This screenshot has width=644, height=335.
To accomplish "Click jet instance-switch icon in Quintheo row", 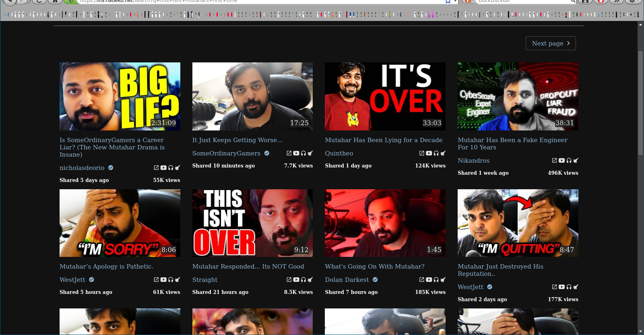I will 443,153.
